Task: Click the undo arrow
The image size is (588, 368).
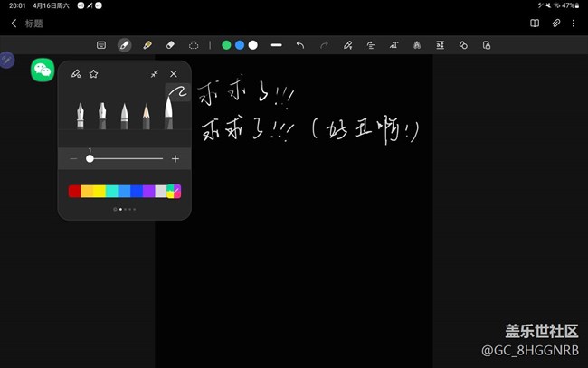Action: (x=300, y=44)
